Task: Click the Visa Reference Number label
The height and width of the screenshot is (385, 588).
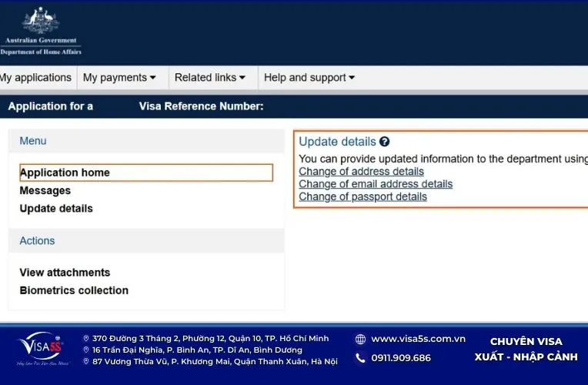Action: coord(201,106)
